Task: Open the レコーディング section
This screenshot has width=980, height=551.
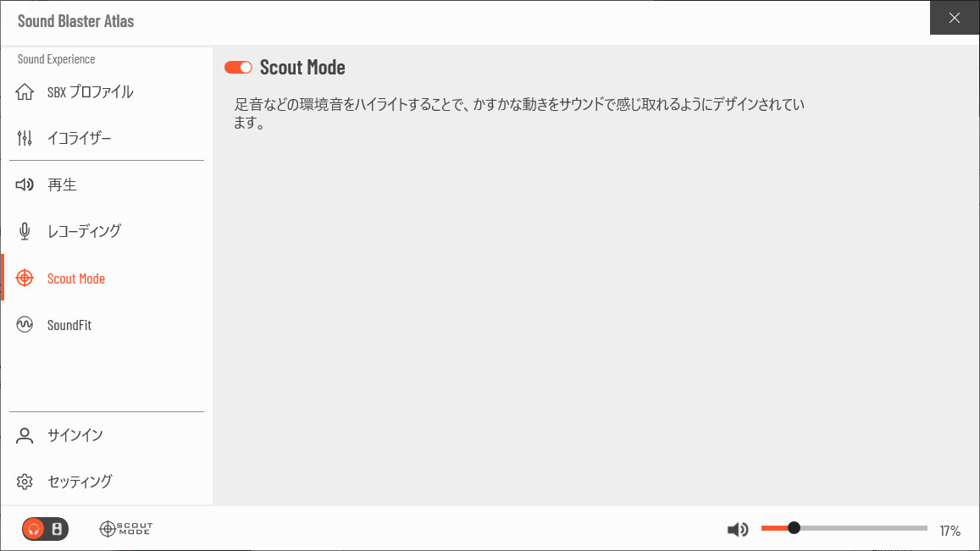Action: point(85,231)
